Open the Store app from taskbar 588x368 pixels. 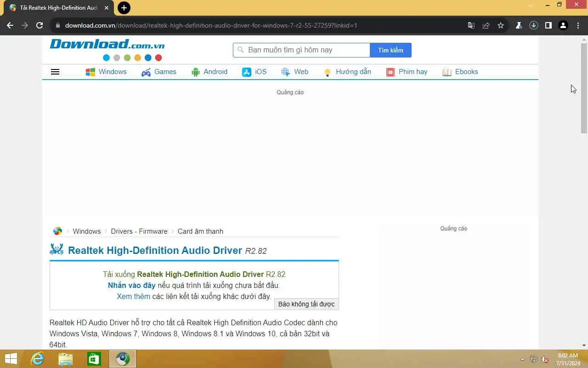click(x=94, y=359)
